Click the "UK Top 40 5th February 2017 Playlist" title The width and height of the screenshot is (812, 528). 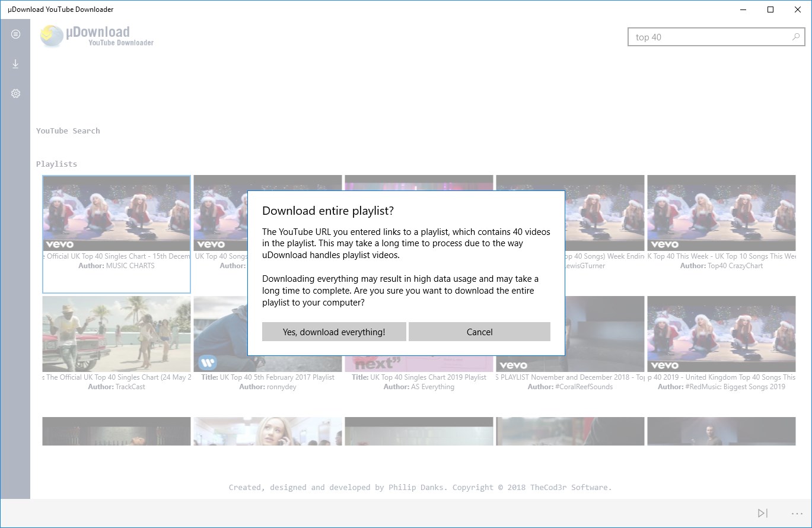pyautogui.click(x=268, y=377)
